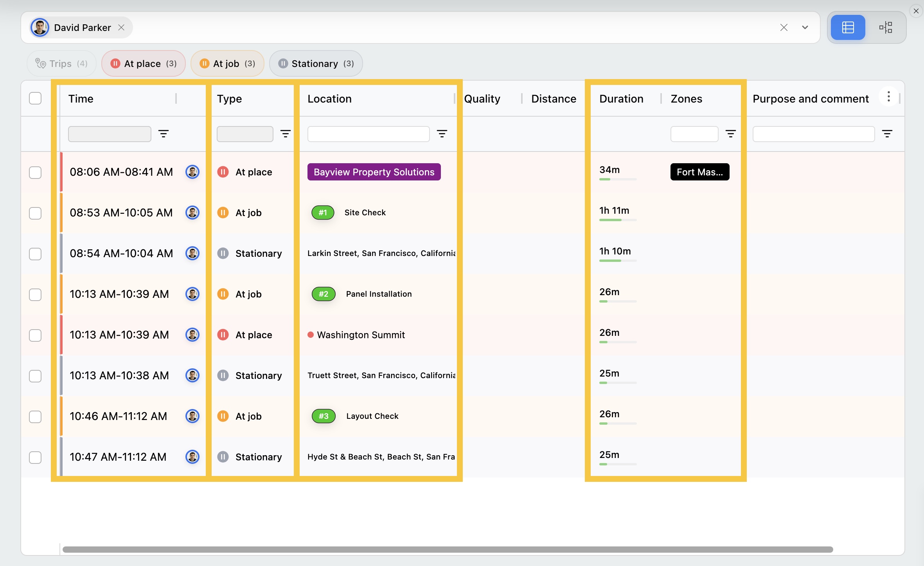Select all rows header checkbox

click(35, 98)
